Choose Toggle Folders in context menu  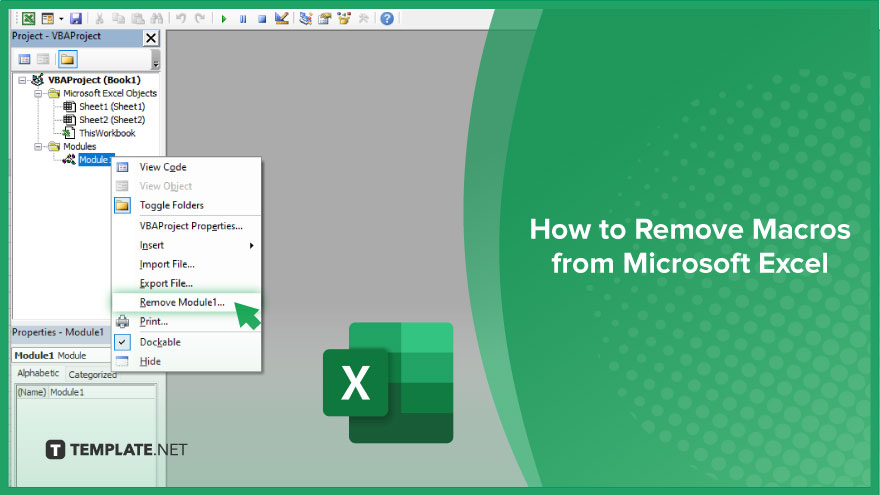(187, 205)
